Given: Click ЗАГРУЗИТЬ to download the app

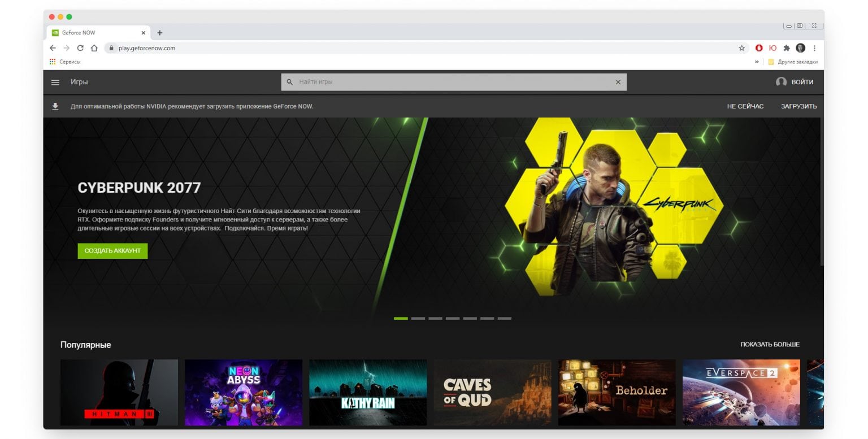Looking at the screenshot, I should click(x=798, y=106).
